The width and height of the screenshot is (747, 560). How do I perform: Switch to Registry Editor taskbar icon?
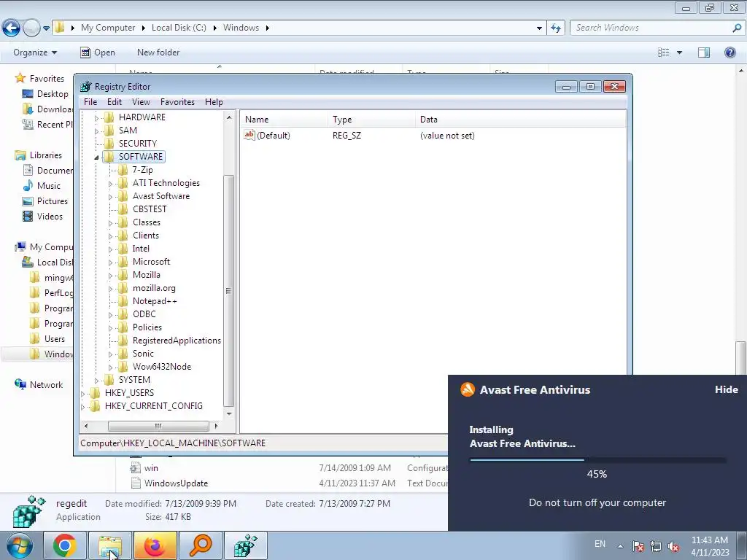coord(245,545)
